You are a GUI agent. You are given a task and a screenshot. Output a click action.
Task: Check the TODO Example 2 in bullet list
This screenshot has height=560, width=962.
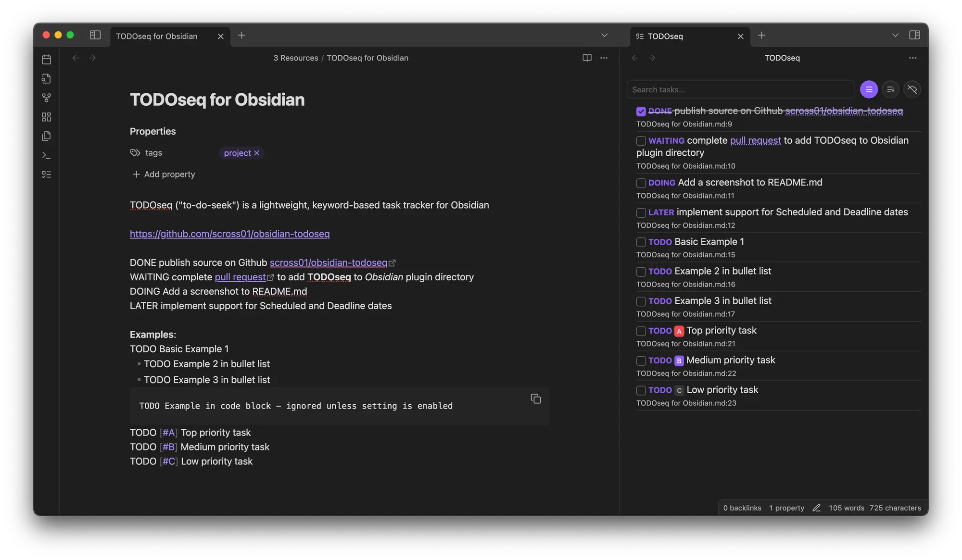point(641,272)
